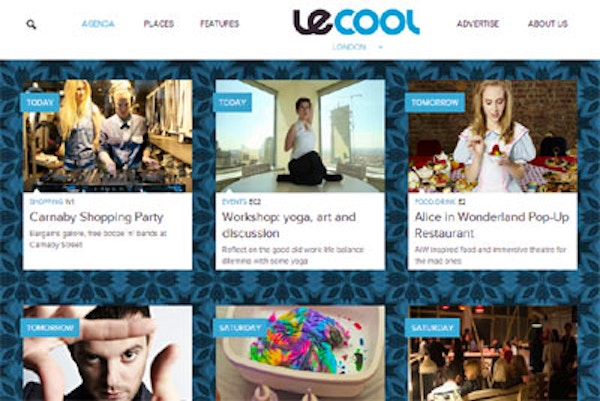Viewport: 600px width, 401px height.
Task: Open the Agenda menu item
Action: click(x=98, y=24)
